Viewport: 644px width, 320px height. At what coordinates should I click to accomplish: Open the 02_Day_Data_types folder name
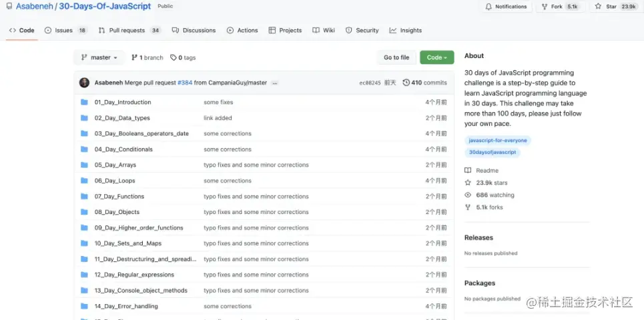[x=122, y=118]
